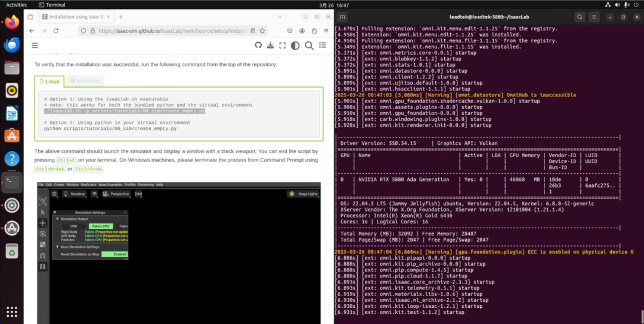Open the Files manager in the dock

point(12,68)
